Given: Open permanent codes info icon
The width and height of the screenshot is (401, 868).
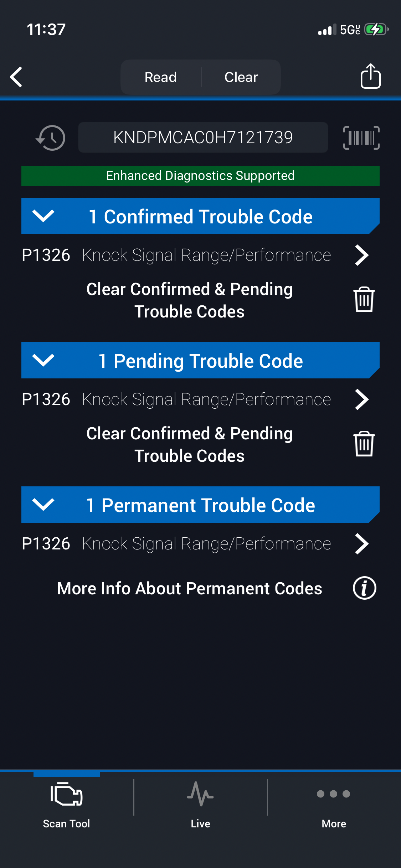Looking at the screenshot, I should click(x=364, y=588).
